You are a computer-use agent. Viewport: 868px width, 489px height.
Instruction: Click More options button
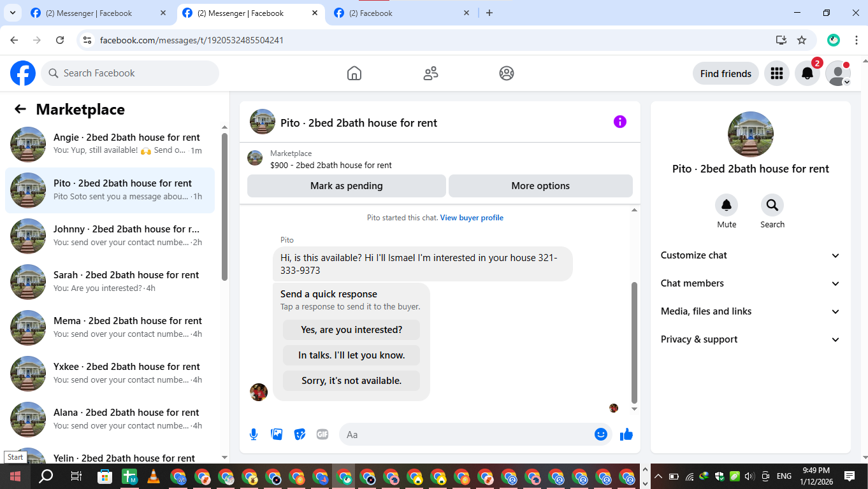(540, 186)
